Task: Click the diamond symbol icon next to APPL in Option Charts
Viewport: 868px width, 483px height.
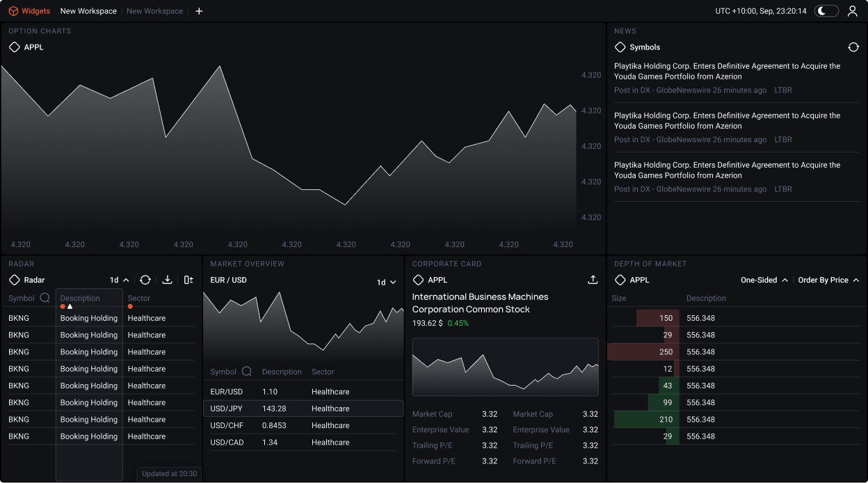Action: (x=14, y=47)
